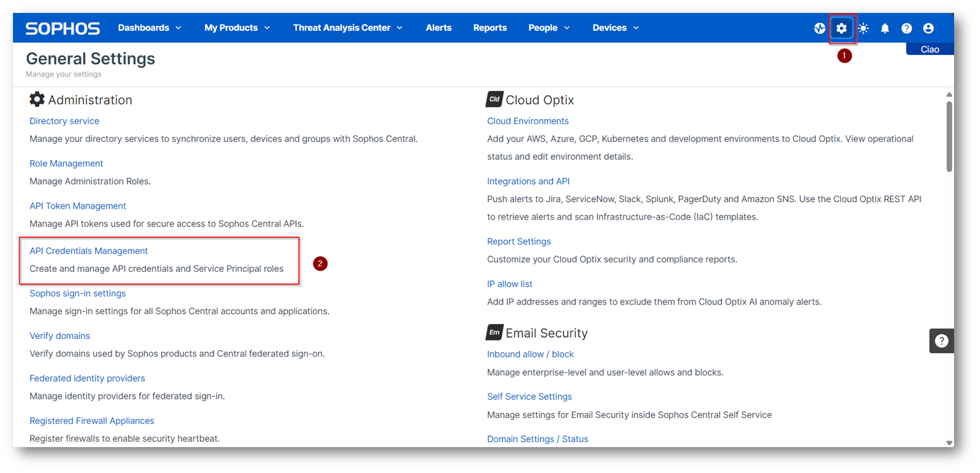The image size is (980, 473).
Task: Open Domain Settings / Status link
Action: [538, 439]
